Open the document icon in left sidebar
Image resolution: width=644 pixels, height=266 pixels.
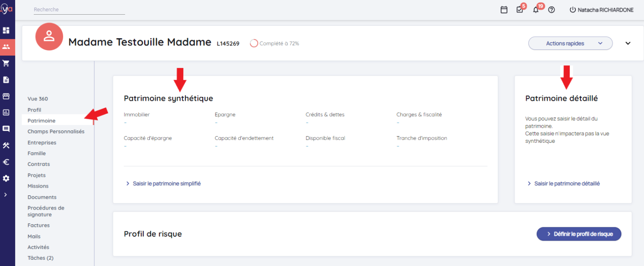[6, 80]
